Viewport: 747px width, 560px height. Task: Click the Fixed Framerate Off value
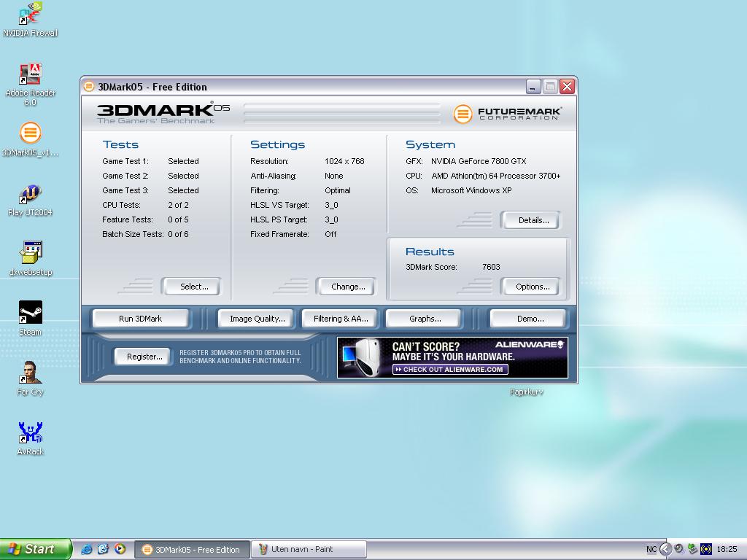pos(330,234)
